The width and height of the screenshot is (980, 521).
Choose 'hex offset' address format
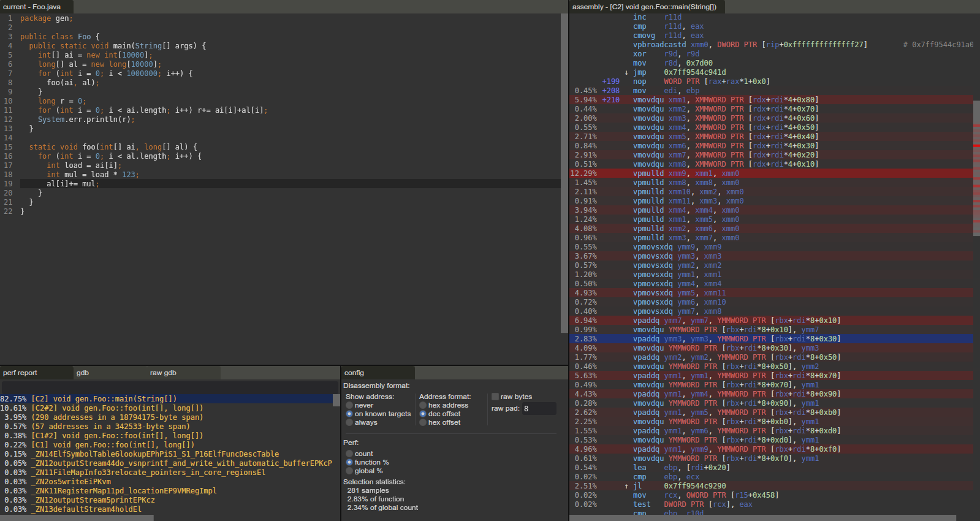coord(423,422)
